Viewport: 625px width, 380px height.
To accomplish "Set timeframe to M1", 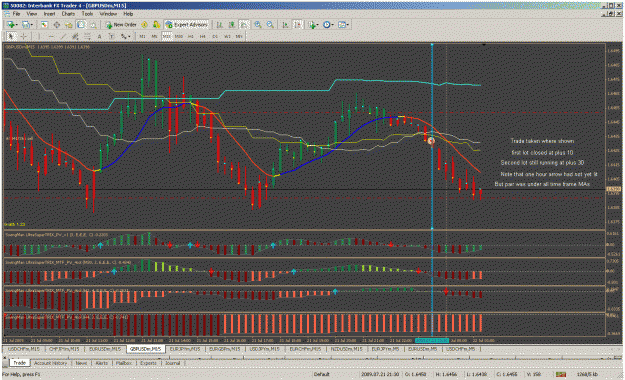I will pos(142,36).
